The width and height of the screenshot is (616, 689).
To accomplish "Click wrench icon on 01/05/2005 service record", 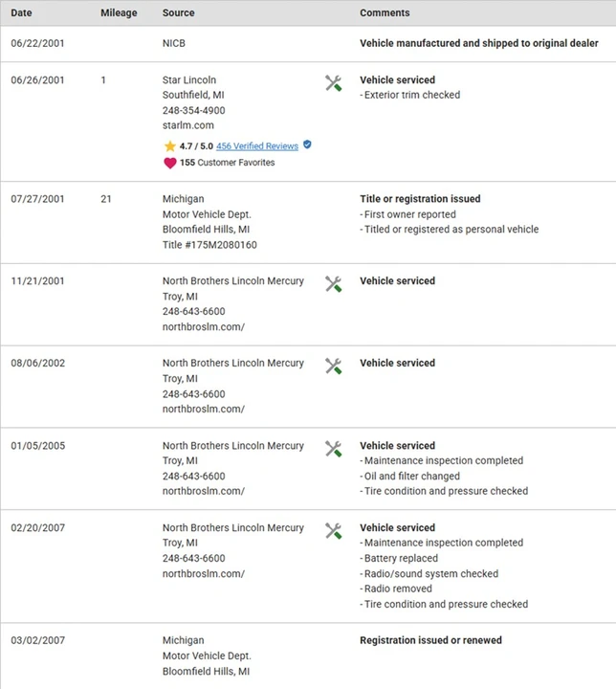I will point(334,449).
